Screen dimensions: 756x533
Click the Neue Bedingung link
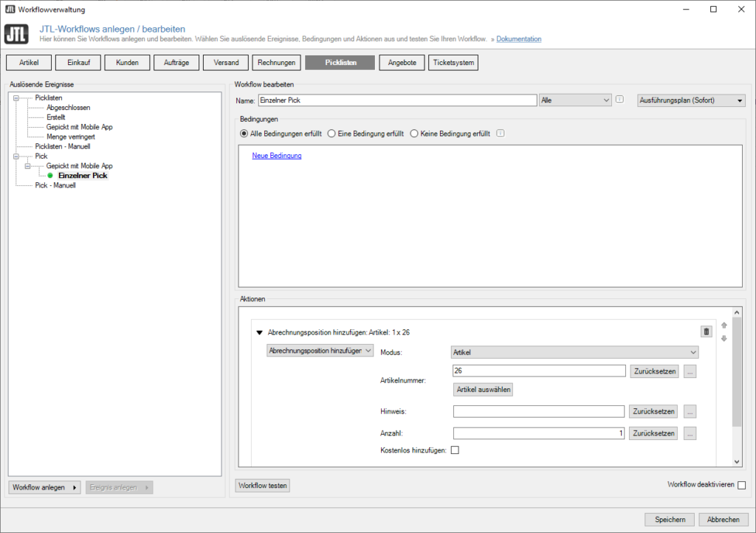point(277,156)
